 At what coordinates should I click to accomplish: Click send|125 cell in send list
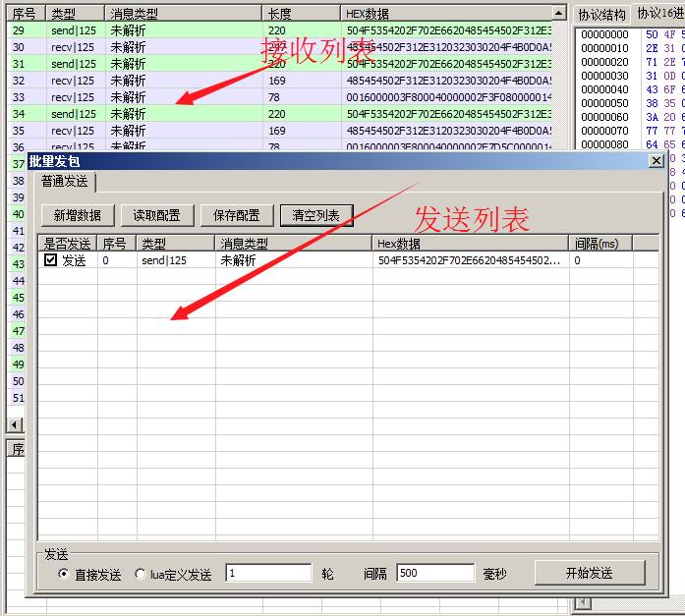164,260
